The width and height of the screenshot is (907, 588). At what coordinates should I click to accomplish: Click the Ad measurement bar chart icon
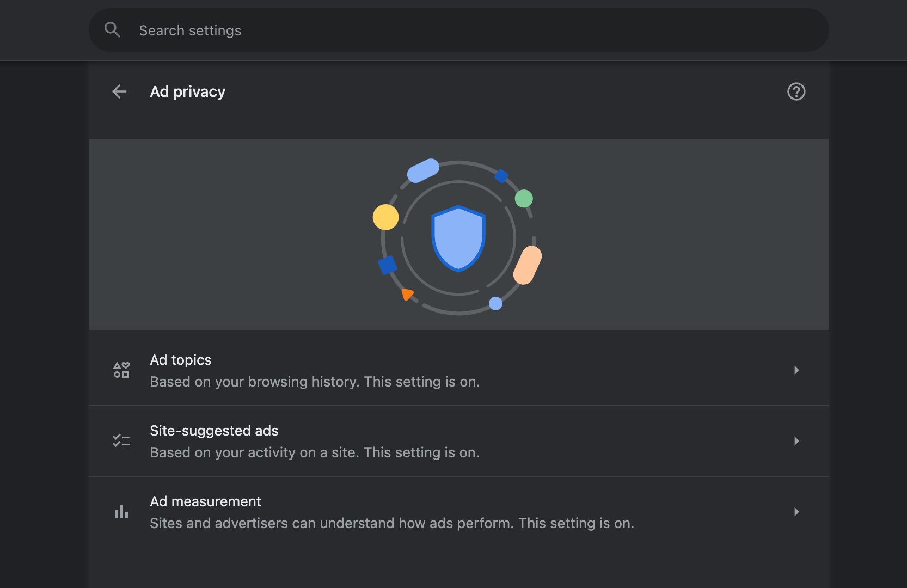coord(121,512)
